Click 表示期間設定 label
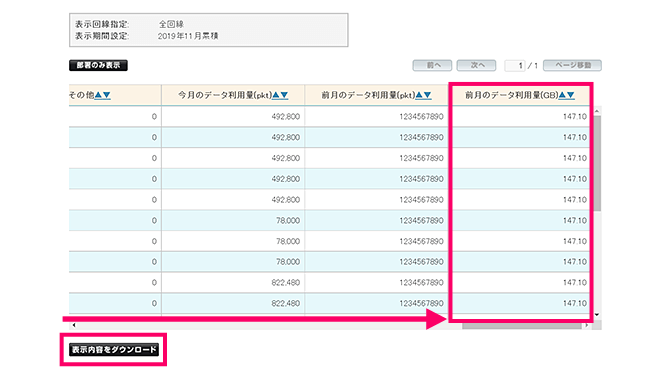672x378 pixels. [x=102, y=36]
